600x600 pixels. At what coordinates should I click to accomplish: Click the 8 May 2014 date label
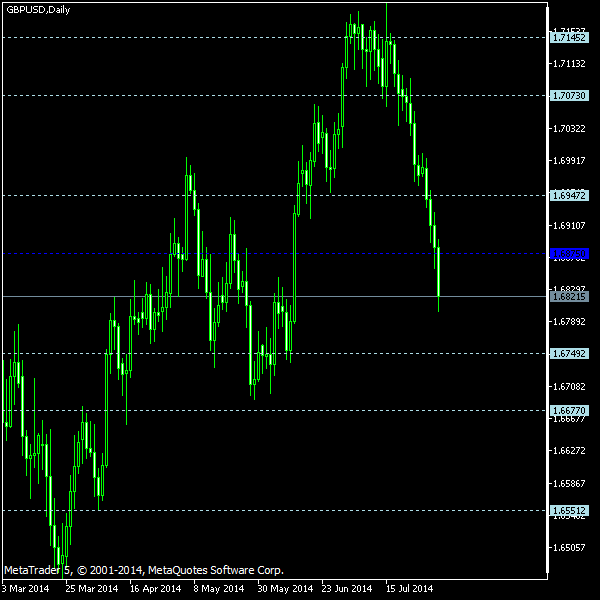[219, 589]
